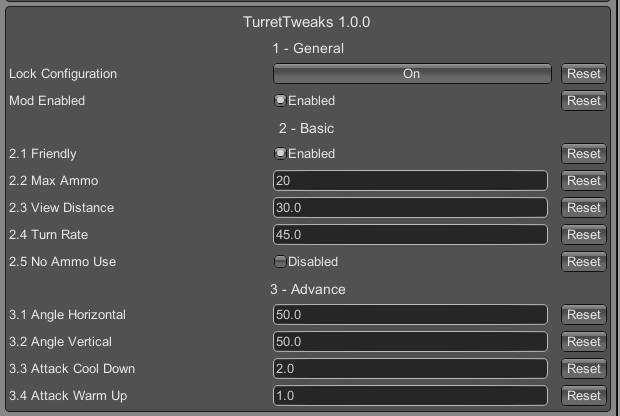Reset the 2.3 View Distance value
620x416 pixels.
pyautogui.click(x=584, y=208)
